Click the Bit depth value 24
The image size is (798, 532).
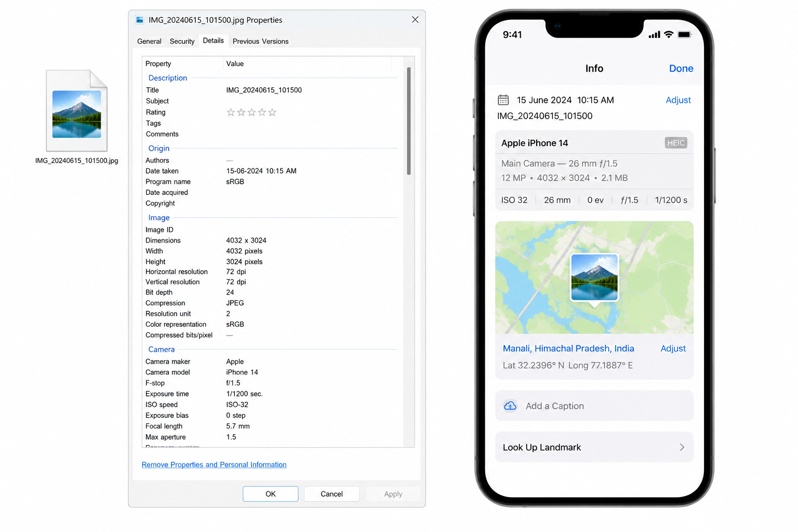[x=230, y=292]
